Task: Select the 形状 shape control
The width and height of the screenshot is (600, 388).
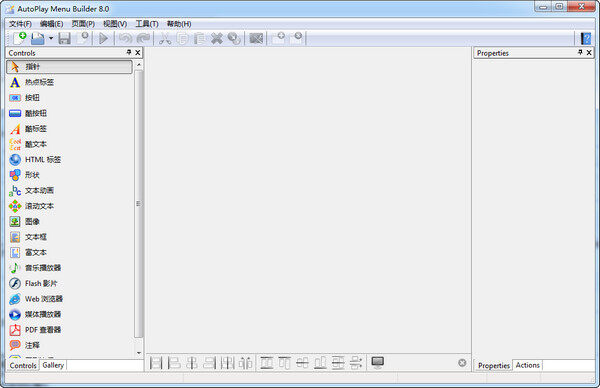Action: (69, 175)
